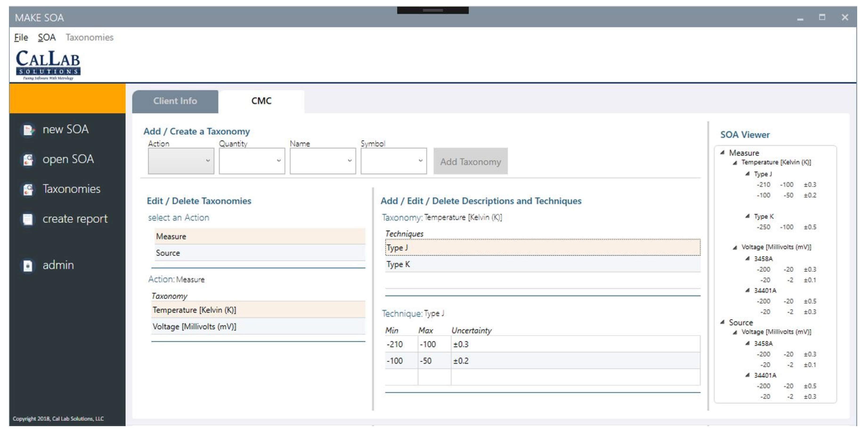
Task: Click the -250 value under Type K
Action: coord(763,227)
